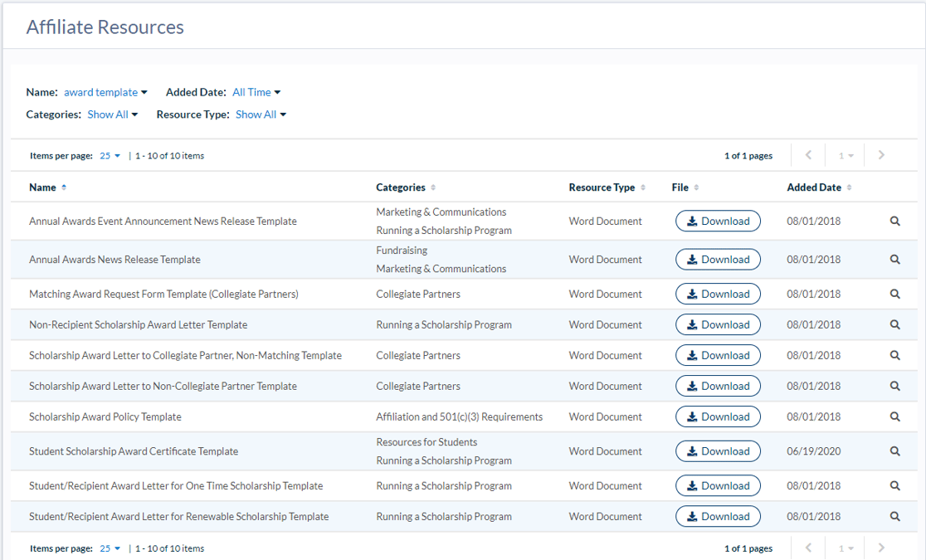Click 'Resources for Students' category text
The image size is (926, 560).
click(426, 442)
